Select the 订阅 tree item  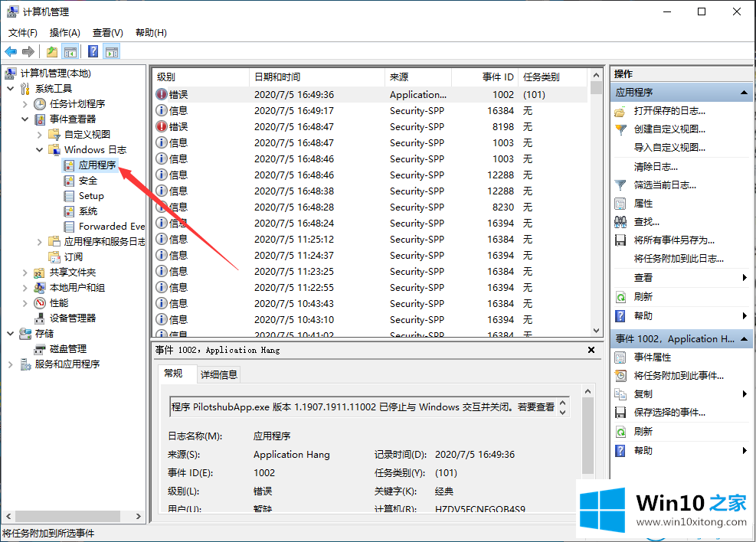pos(74,257)
